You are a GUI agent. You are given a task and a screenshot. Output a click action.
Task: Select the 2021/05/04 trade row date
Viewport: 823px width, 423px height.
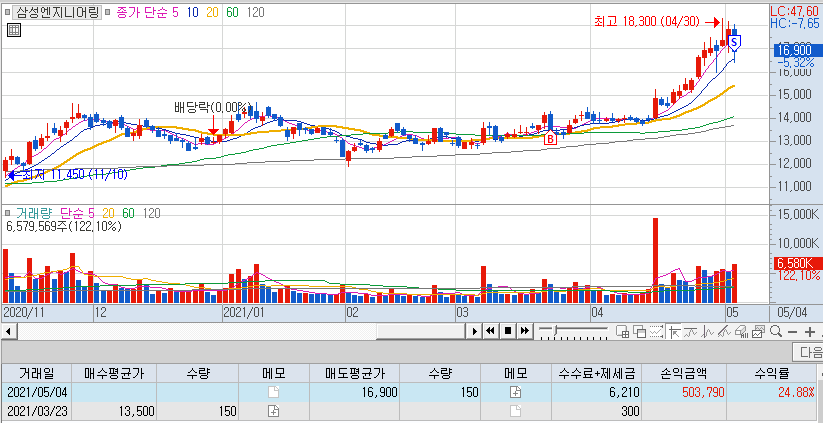point(36,392)
